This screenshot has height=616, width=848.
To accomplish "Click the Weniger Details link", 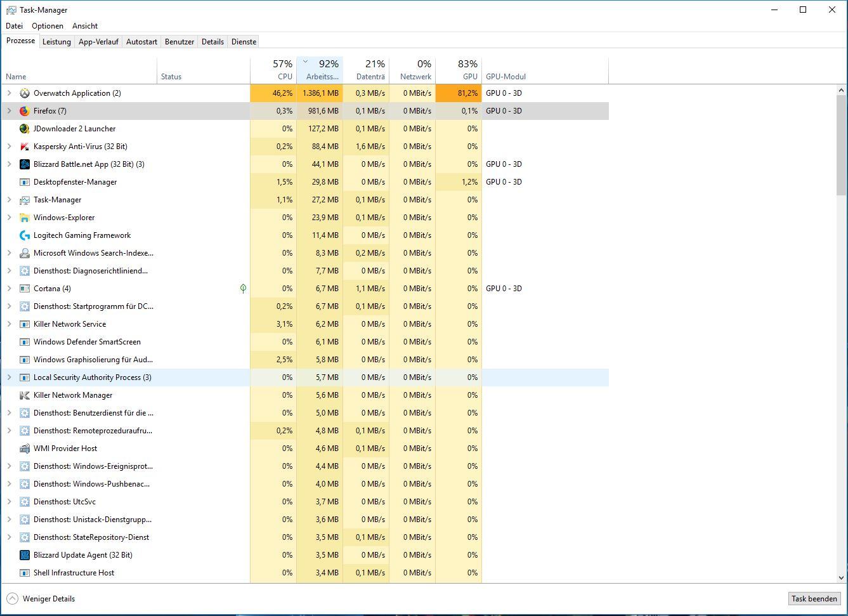I will tap(49, 599).
